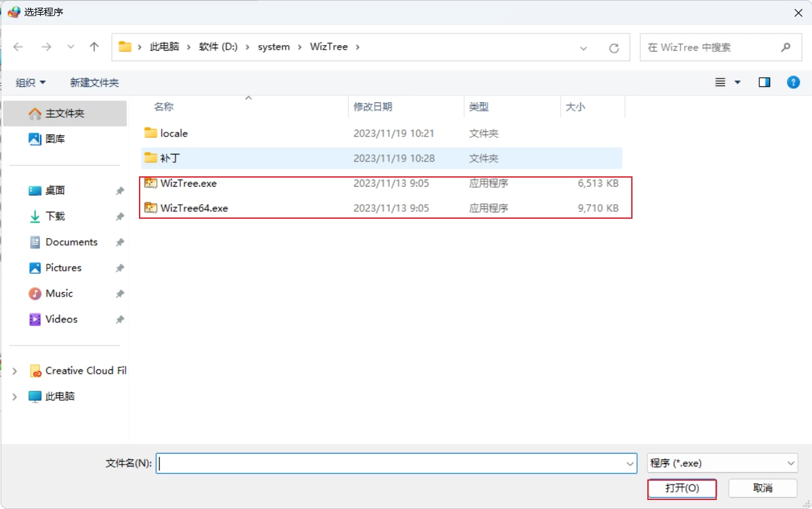Image resolution: width=812 pixels, height=509 pixels.
Task: Select 主文件夹 in the sidebar
Action: point(64,113)
